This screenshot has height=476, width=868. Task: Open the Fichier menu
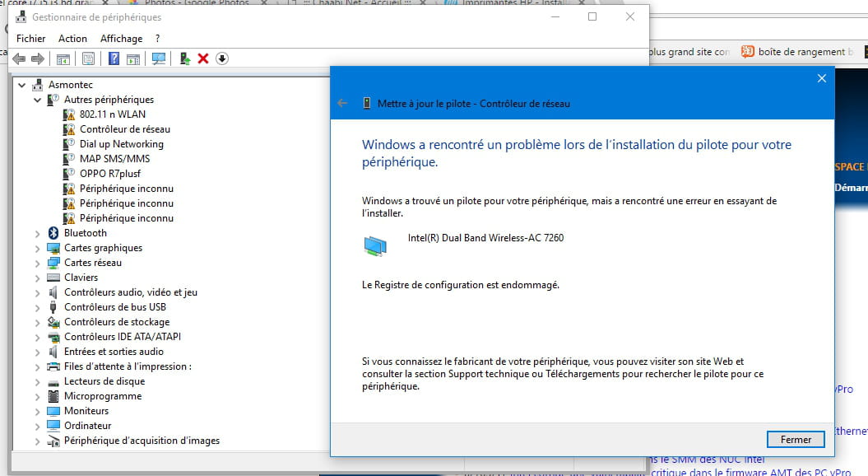pos(31,38)
